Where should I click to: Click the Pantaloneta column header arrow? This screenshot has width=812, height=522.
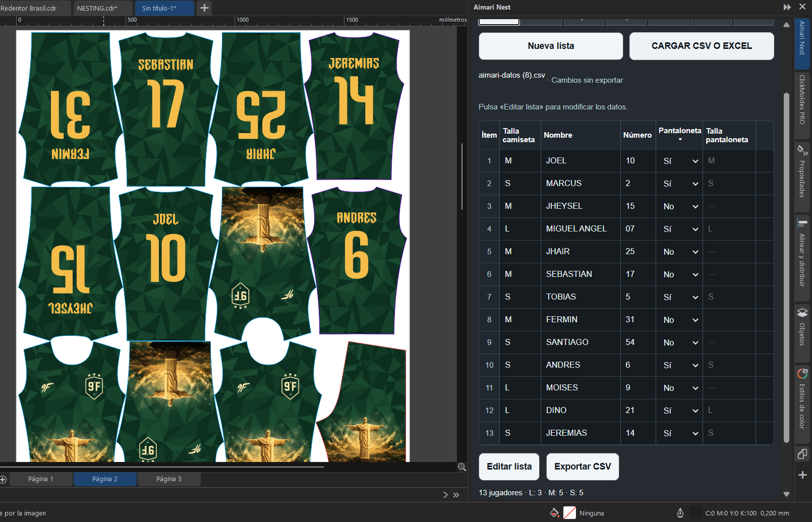[x=680, y=140]
